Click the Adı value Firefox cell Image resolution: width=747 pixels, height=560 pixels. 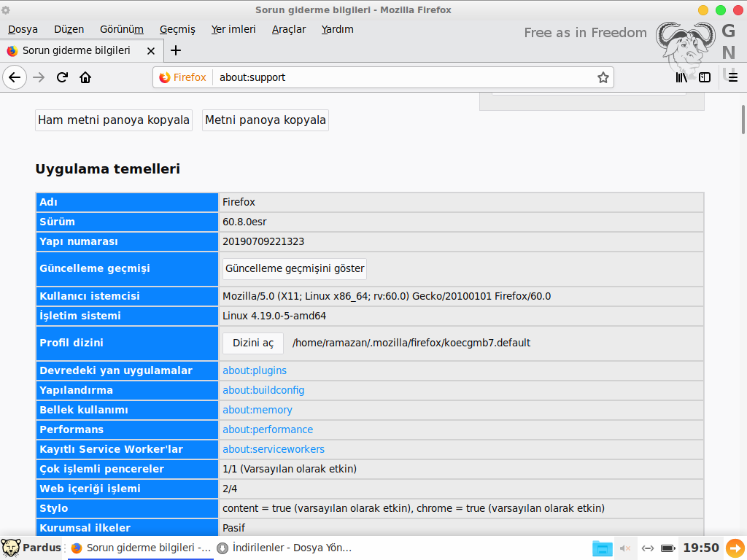pos(461,202)
